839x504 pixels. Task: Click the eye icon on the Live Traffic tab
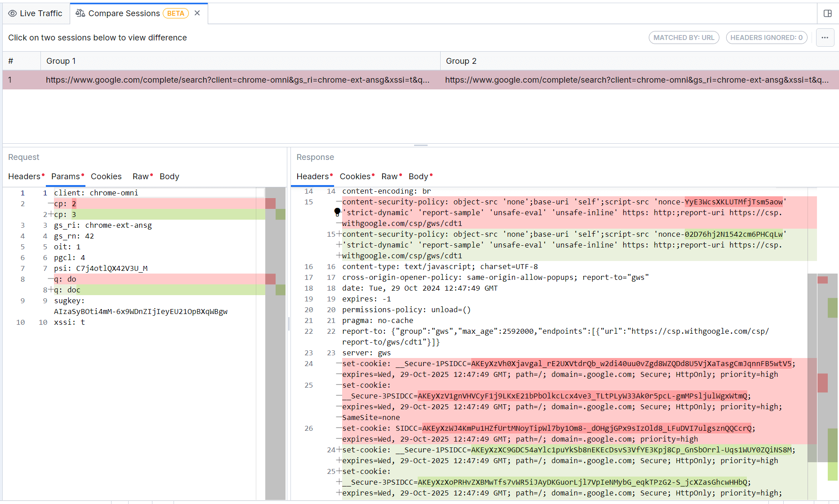(13, 13)
